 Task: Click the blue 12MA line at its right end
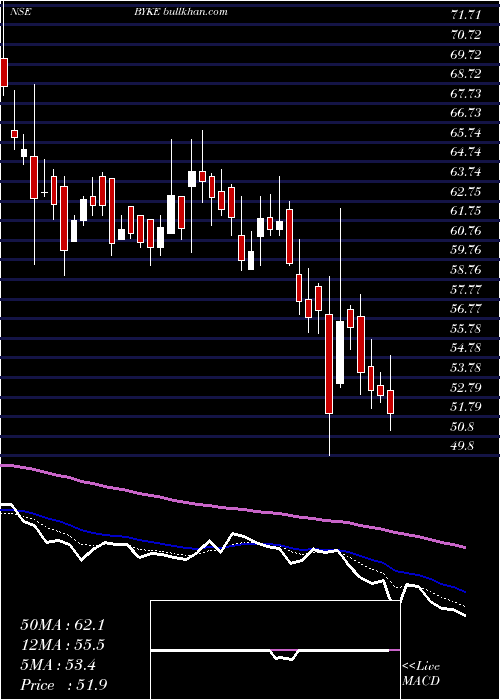coord(463,591)
